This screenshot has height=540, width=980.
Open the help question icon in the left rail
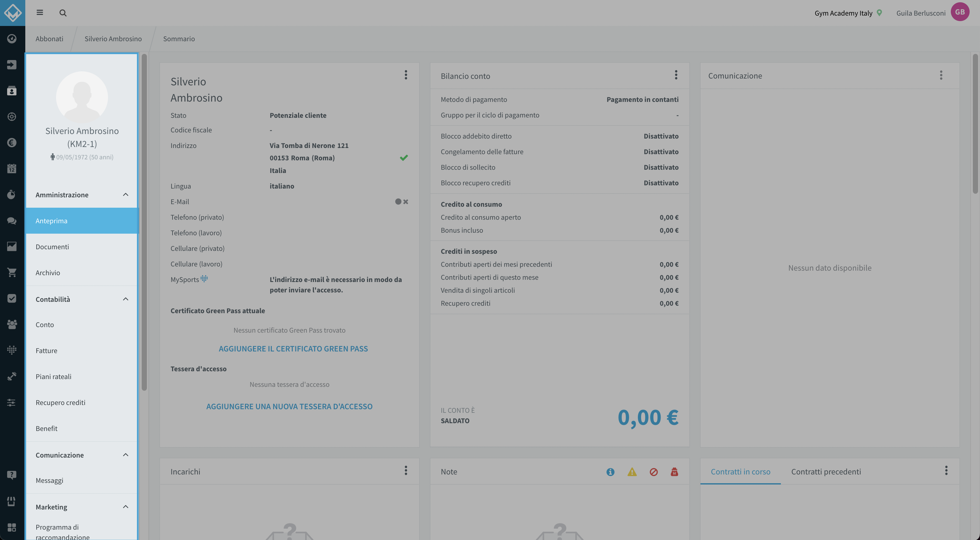coord(12,475)
